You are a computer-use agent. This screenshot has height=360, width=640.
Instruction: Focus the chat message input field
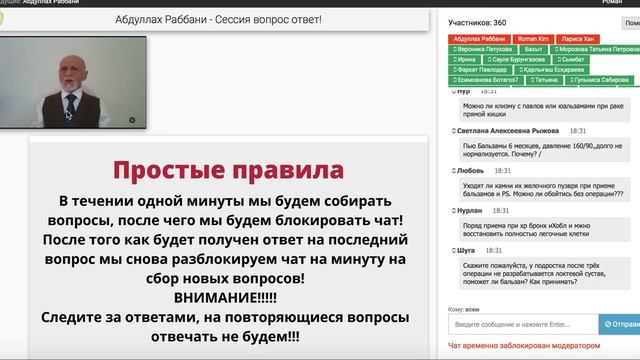point(523,324)
